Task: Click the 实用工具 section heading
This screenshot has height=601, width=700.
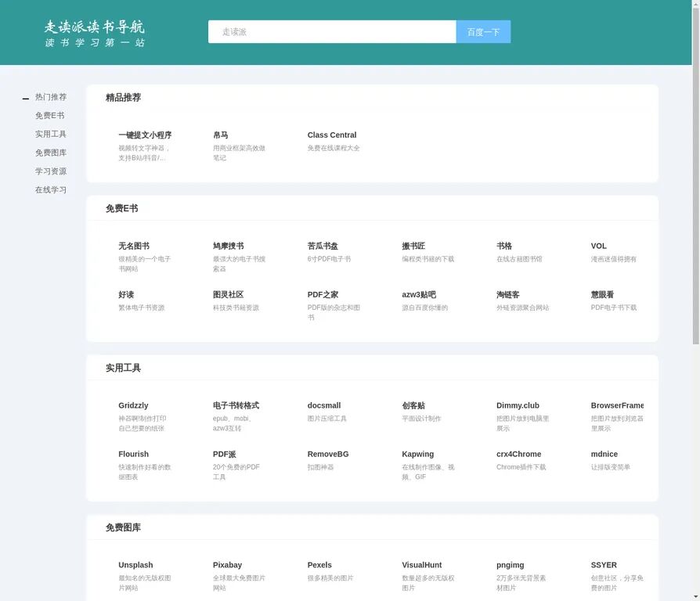Action: (123, 368)
